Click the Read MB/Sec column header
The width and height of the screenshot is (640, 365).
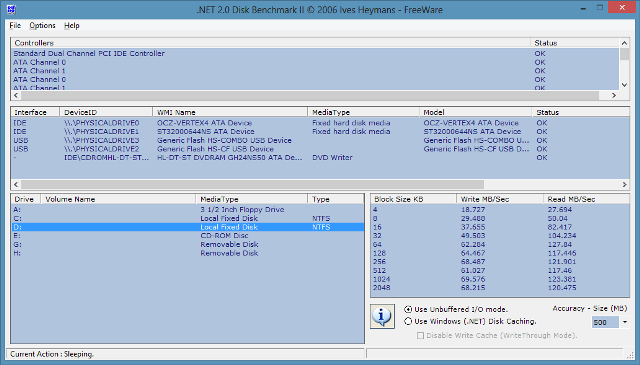coord(587,199)
